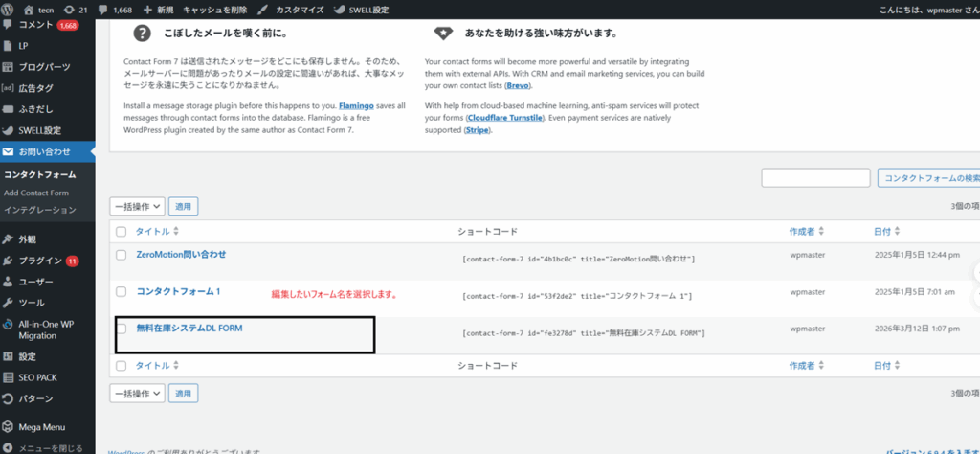Image resolution: width=980 pixels, height=454 pixels.
Task: Click the All-in-One WP Migration icon
Action: [x=9, y=325]
